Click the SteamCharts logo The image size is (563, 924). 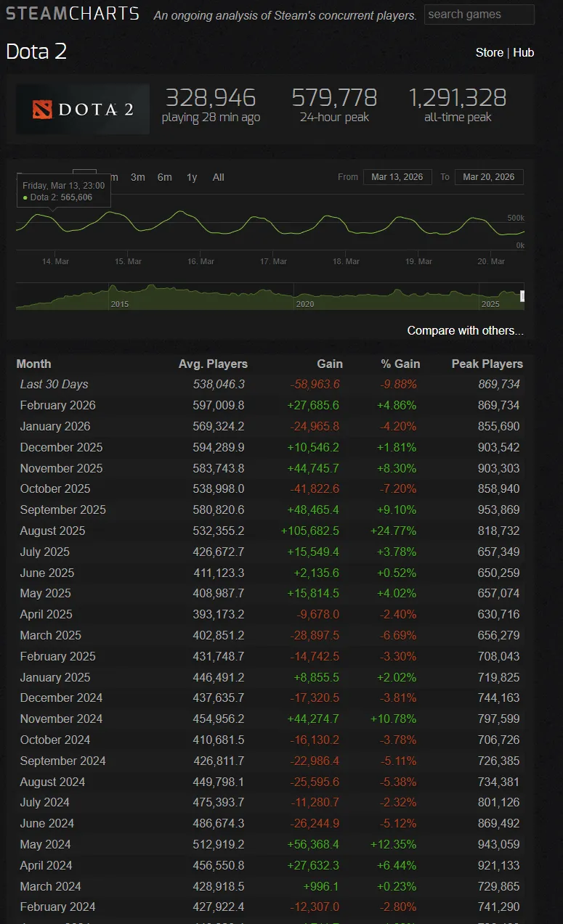(73, 13)
